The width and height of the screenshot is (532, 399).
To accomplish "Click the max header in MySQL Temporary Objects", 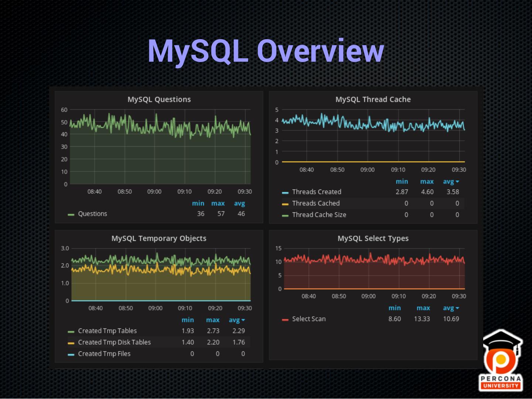I will (213, 320).
